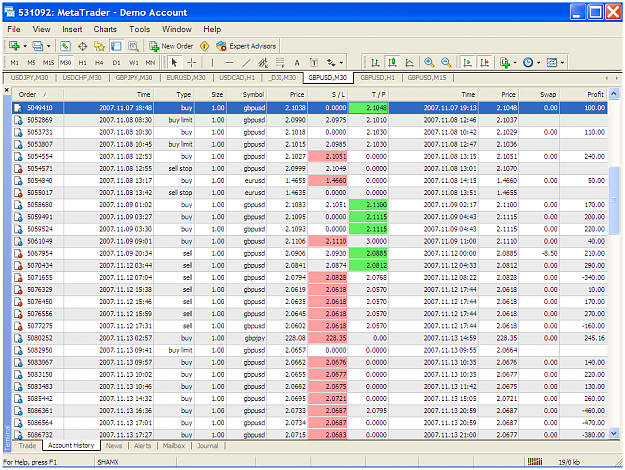The width and height of the screenshot is (625, 470).
Task: Switch chart to Candlesticks icon
Action: tap(393, 63)
